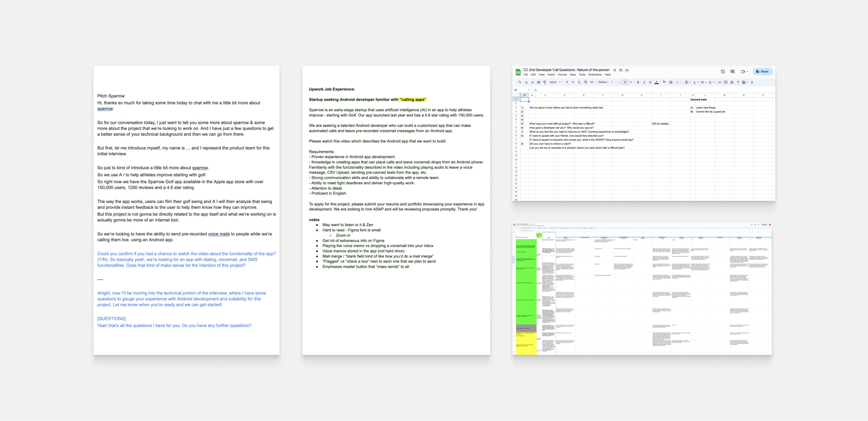Image resolution: width=868 pixels, height=421 pixels.
Task: Open the Extensions menu
Action: click(595, 75)
